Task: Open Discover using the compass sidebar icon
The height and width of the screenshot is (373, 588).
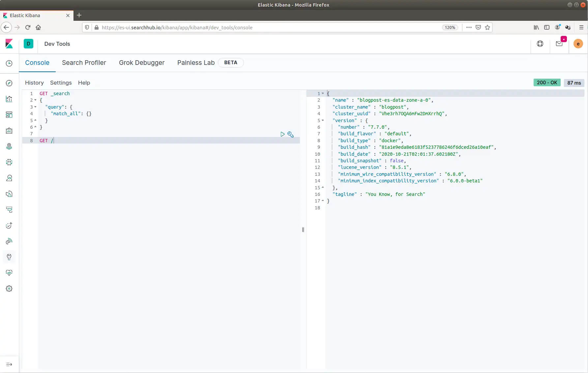Action: tap(9, 83)
